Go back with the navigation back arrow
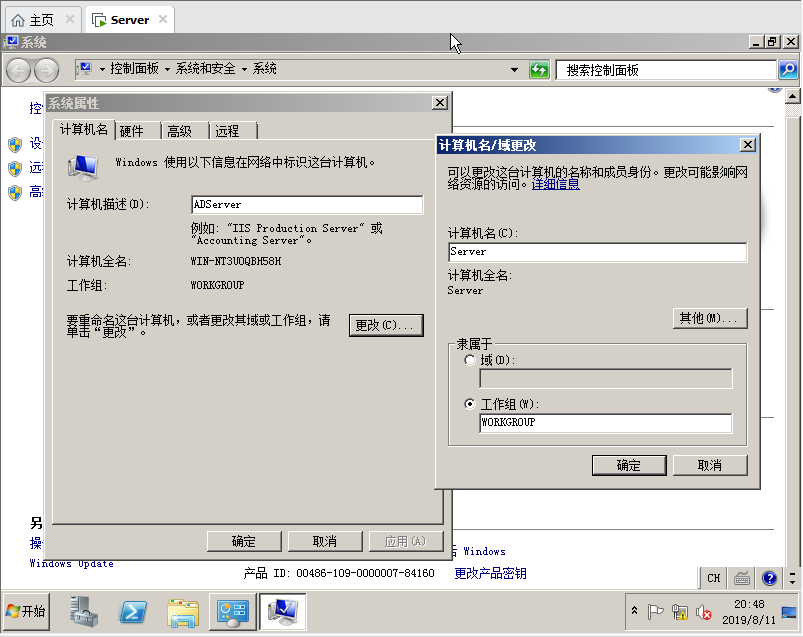The width and height of the screenshot is (803, 637). [x=19, y=70]
